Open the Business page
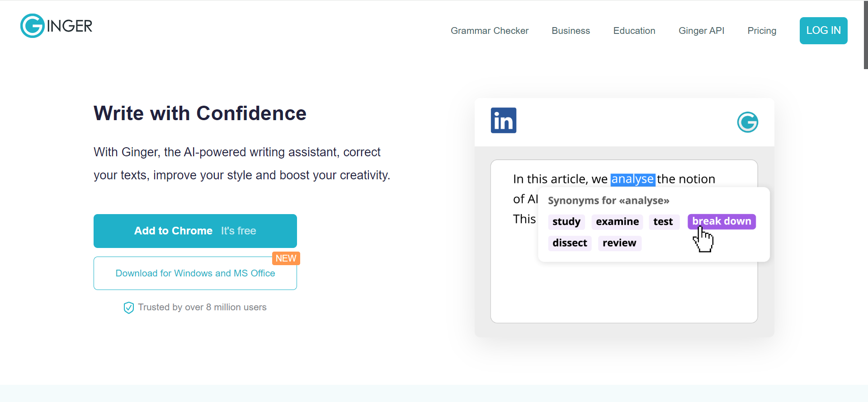 coord(571,31)
